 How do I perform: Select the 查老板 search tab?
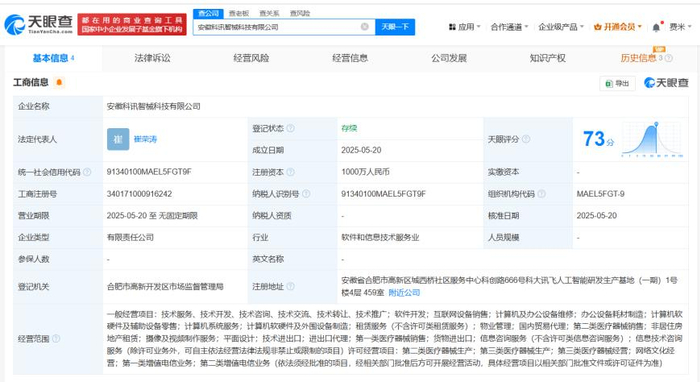pos(239,13)
